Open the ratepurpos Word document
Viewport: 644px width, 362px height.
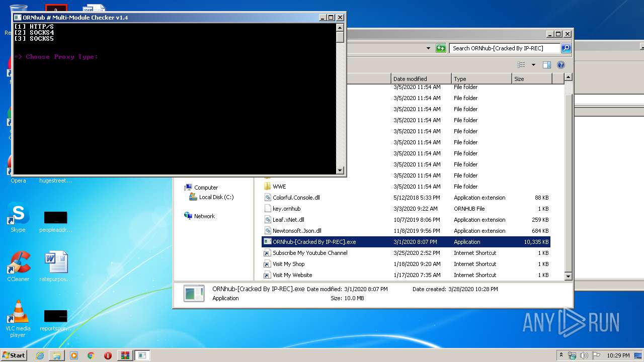pyautogui.click(x=55, y=267)
